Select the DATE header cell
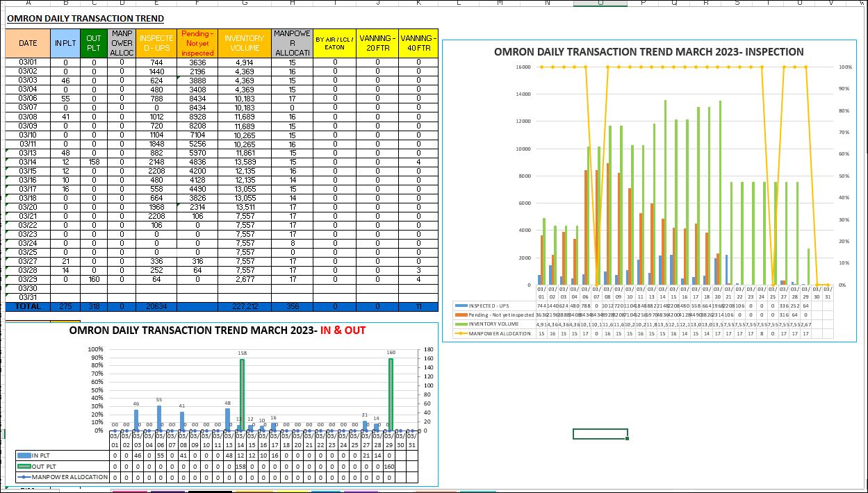Screen dimensions: 868x493 coord(28,43)
